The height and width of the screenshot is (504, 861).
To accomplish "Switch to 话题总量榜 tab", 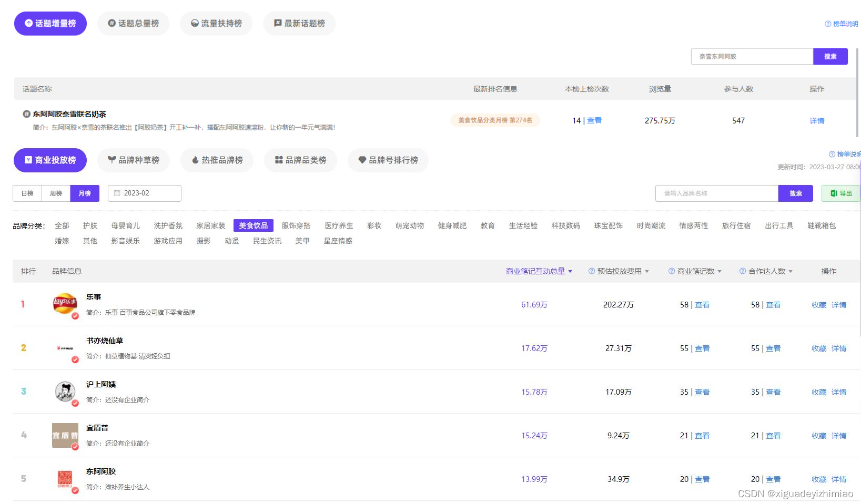I will [x=134, y=24].
